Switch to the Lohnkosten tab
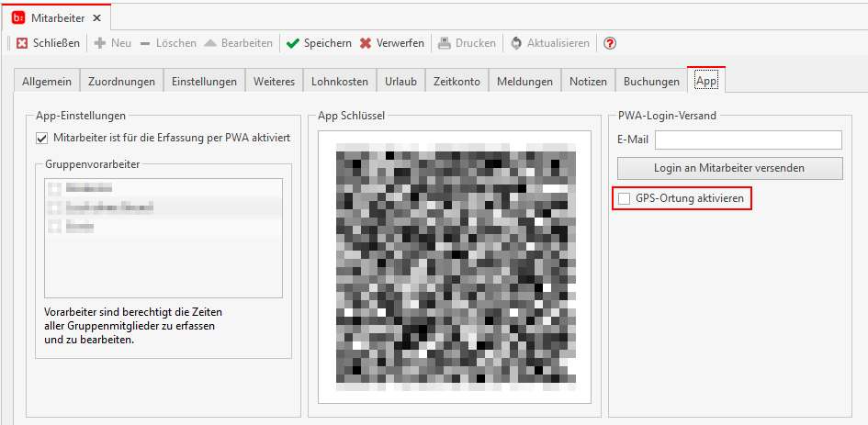The height and width of the screenshot is (425, 868). [x=340, y=82]
